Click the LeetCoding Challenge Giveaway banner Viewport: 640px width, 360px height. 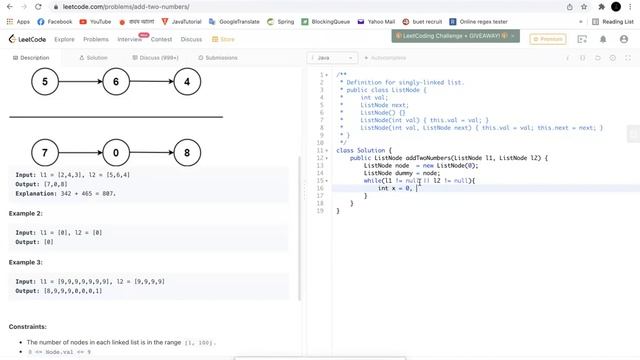pos(456,36)
